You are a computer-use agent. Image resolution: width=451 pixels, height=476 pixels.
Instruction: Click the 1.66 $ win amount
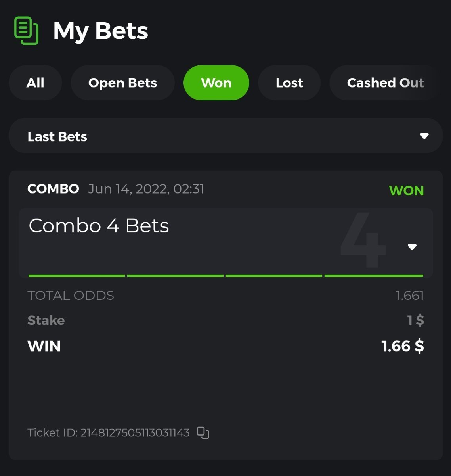[x=403, y=346]
